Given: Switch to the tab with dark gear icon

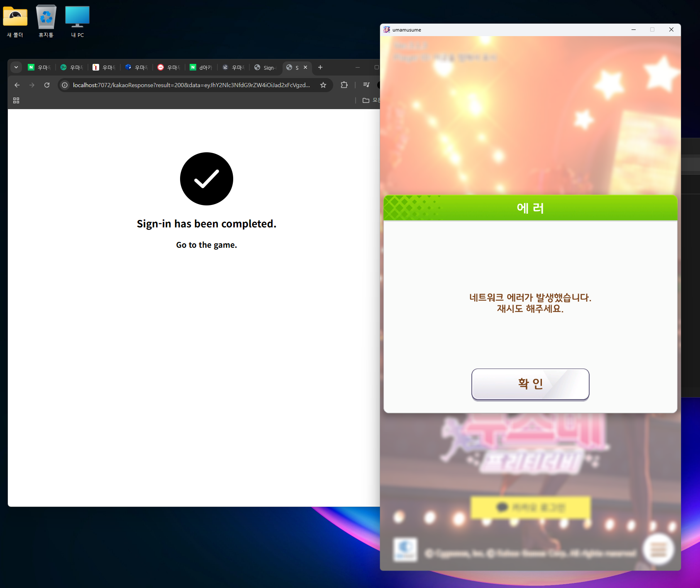Looking at the screenshot, I should (234, 67).
